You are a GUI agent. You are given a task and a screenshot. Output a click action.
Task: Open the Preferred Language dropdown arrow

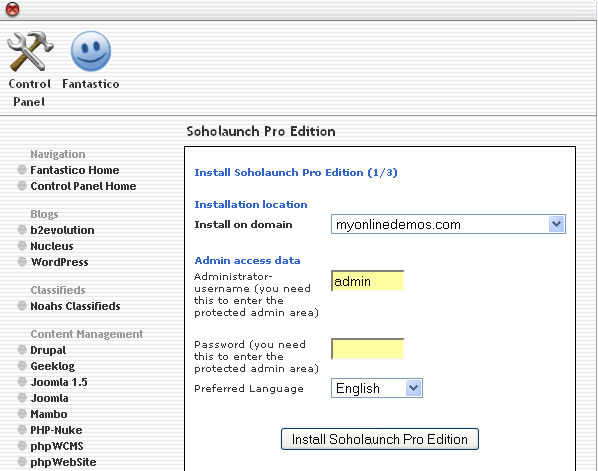pos(413,388)
